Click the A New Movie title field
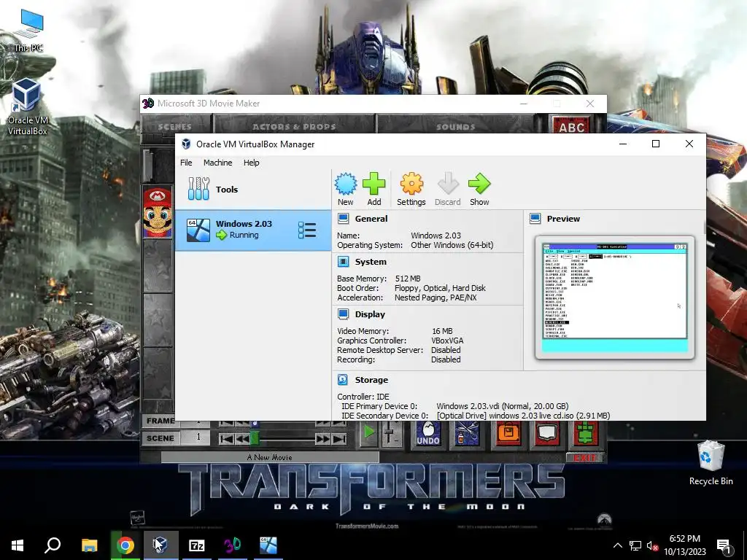 click(x=270, y=457)
